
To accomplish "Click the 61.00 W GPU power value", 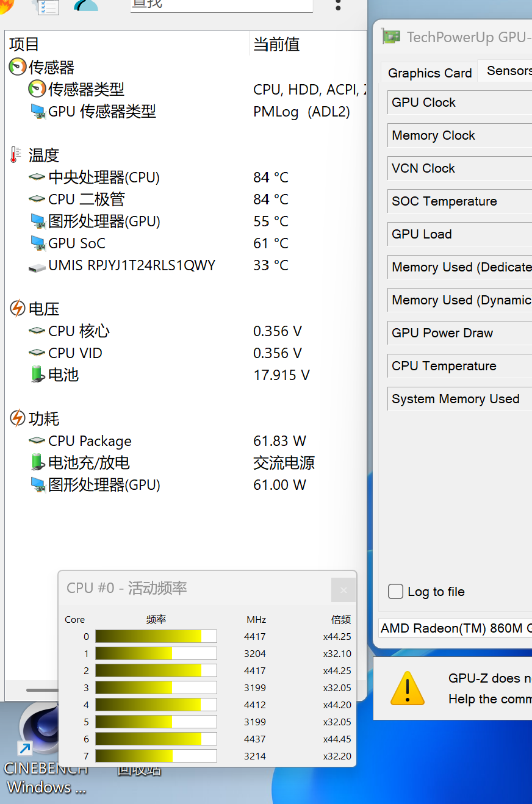I will 280,485.
